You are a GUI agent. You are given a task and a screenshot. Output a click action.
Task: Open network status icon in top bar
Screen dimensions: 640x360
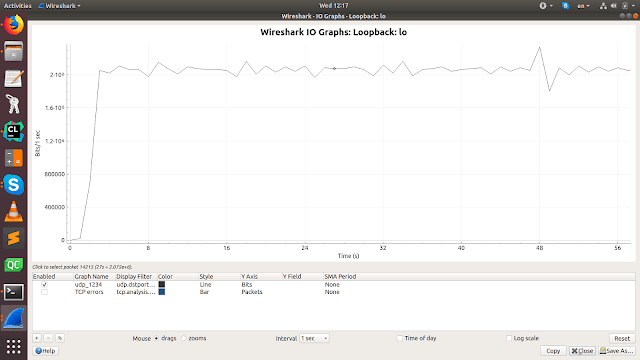(603, 6)
